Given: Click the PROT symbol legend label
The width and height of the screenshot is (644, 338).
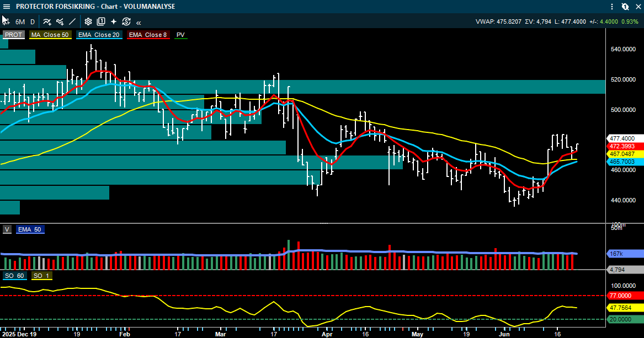Looking at the screenshot, I should pos(14,35).
